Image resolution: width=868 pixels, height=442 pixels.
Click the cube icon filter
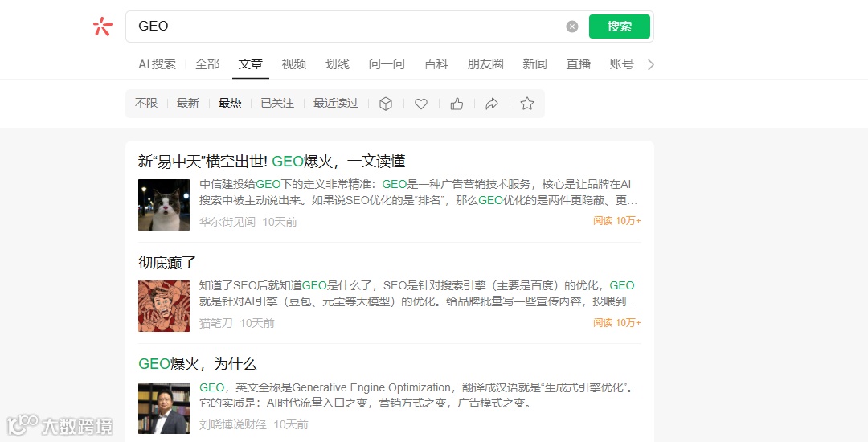click(386, 104)
